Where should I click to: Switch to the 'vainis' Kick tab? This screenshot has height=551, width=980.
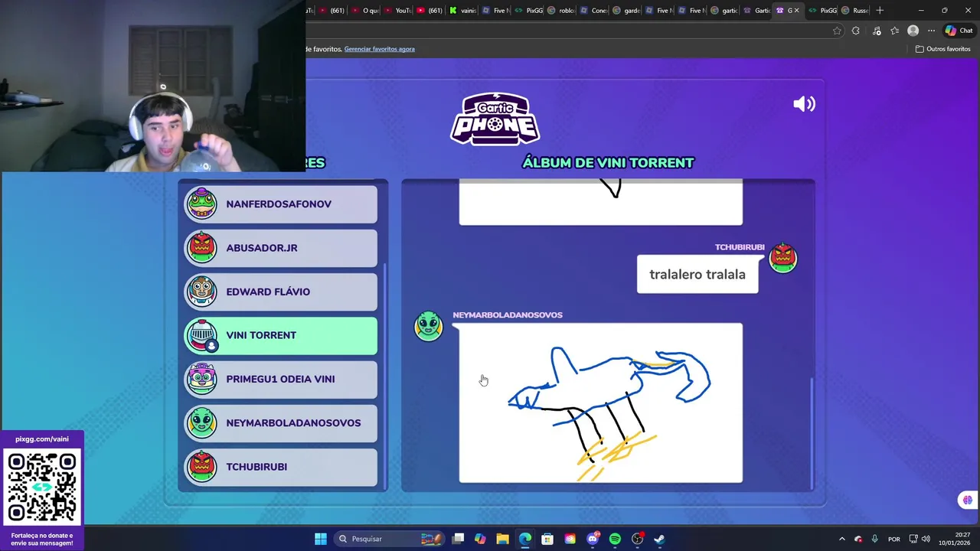[x=463, y=10]
